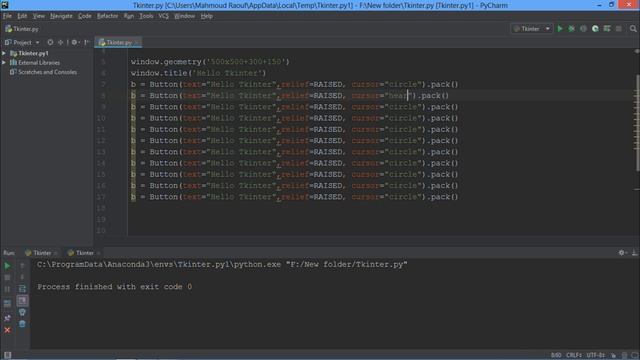640x360 pixels.
Task: Open Search Everywhere magnifier icon
Action: tap(633, 29)
